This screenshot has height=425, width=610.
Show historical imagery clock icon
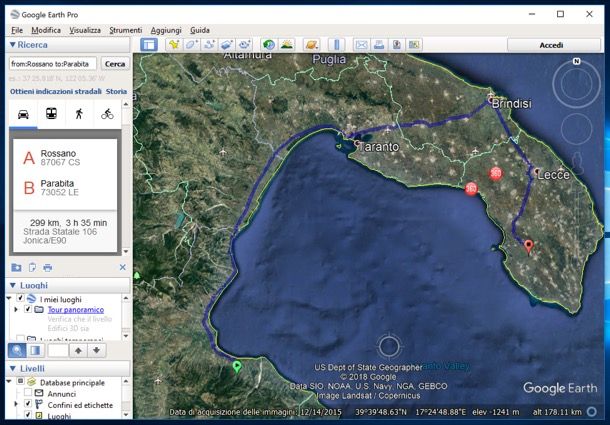(269, 45)
